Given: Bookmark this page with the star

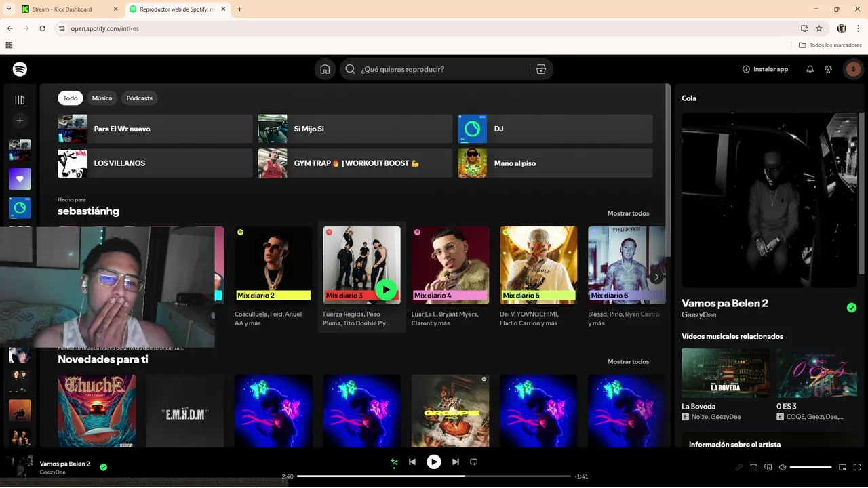Looking at the screenshot, I should coord(819,28).
